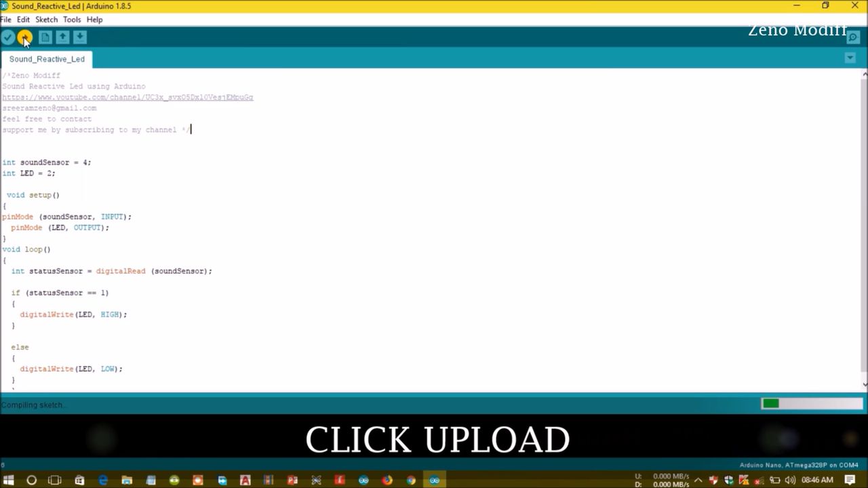Follow the youtube.com channel link in code
Screen dimensions: 868x488
tap(127, 98)
